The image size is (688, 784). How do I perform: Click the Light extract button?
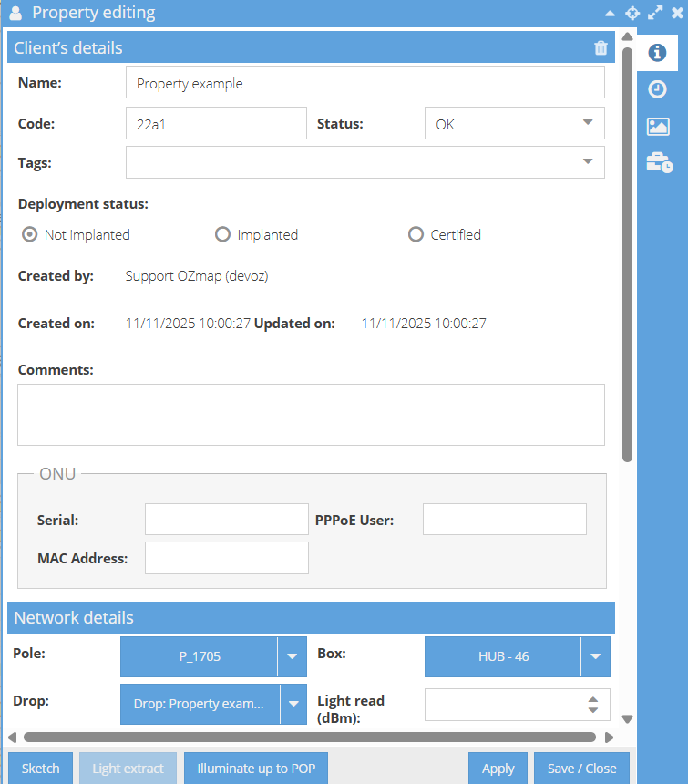pyautogui.click(x=128, y=768)
